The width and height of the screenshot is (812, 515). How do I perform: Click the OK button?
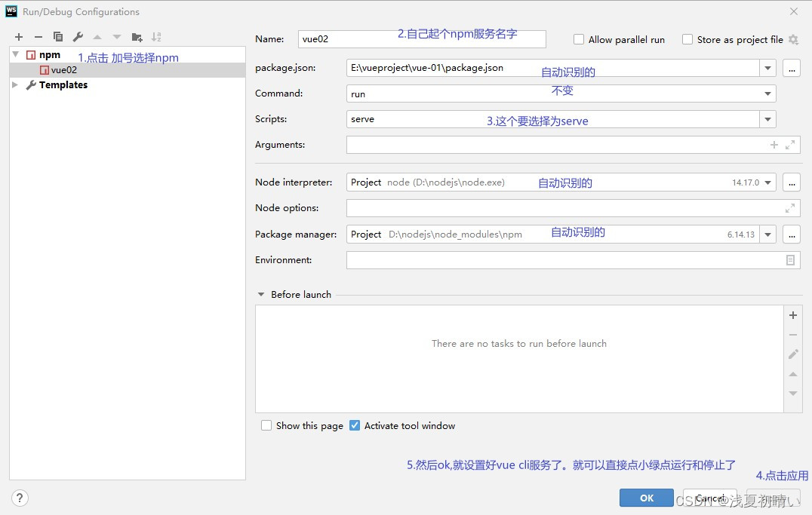(x=646, y=498)
